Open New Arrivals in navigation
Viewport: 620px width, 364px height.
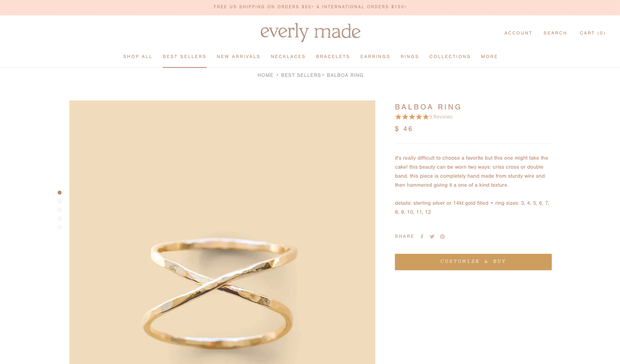click(238, 56)
